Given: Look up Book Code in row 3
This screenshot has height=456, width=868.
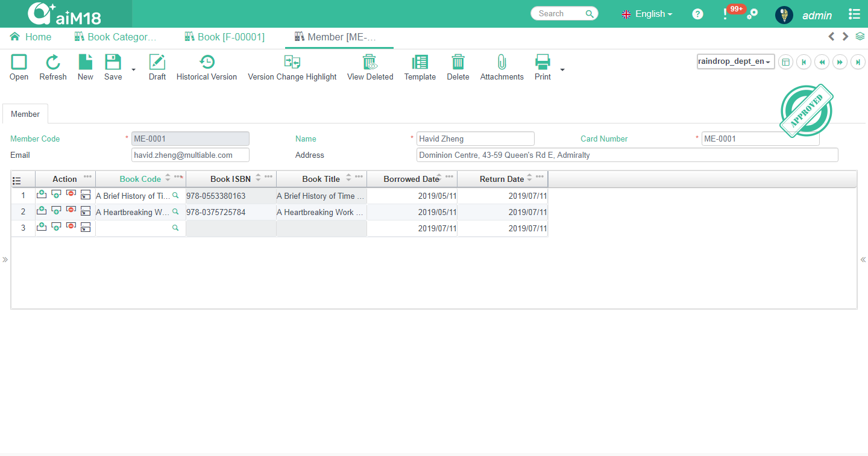Looking at the screenshot, I should click(x=175, y=228).
